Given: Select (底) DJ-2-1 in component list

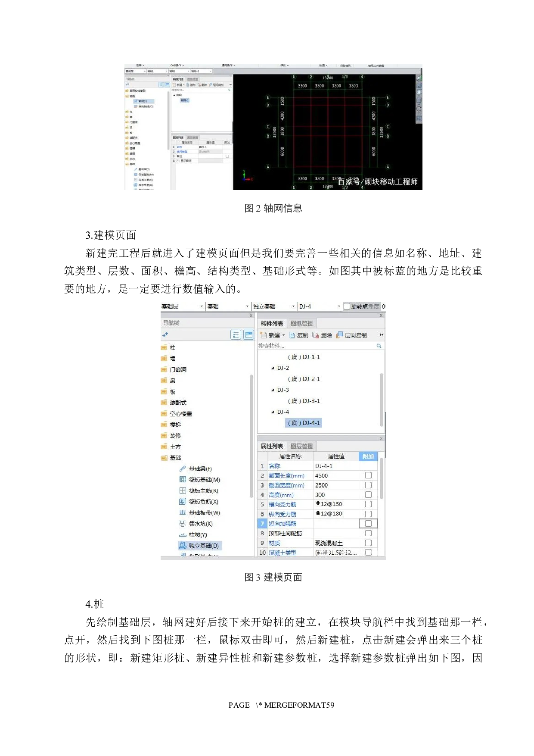Looking at the screenshot, I should click(x=304, y=379).
